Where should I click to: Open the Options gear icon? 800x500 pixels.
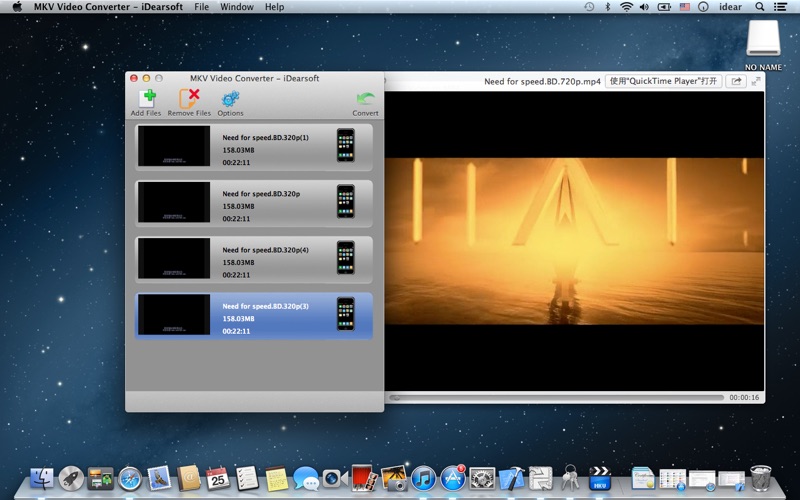tap(231, 99)
